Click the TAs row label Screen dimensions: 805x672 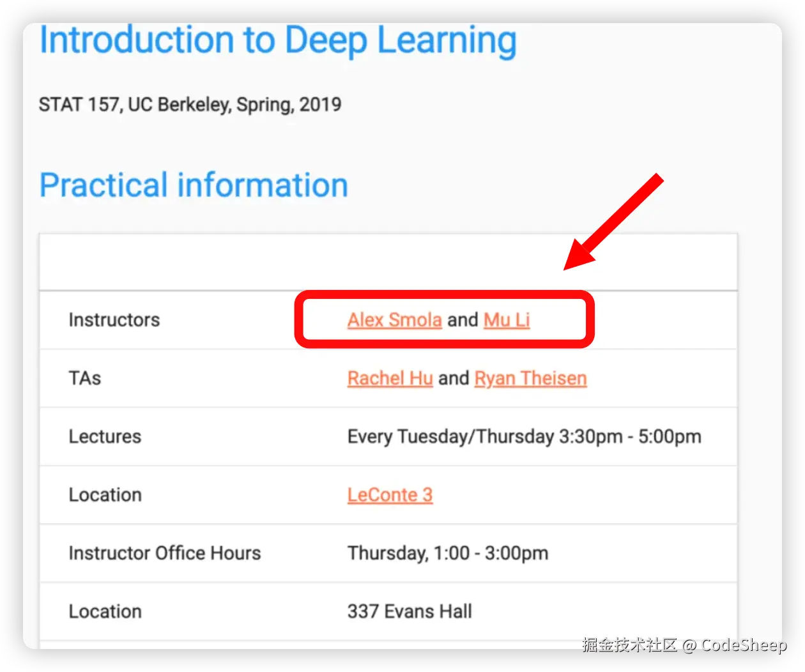[x=85, y=378]
